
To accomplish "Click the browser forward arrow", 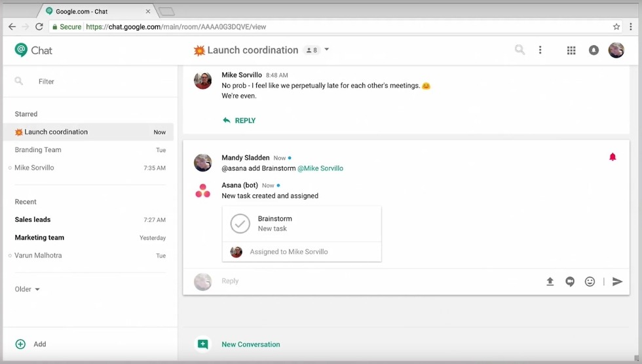I will (x=26, y=27).
